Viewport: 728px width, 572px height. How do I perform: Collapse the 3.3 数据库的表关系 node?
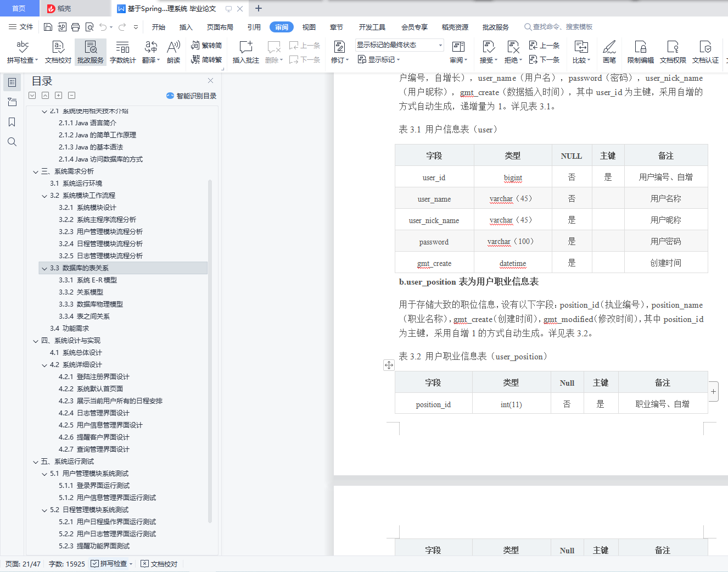tap(44, 268)
